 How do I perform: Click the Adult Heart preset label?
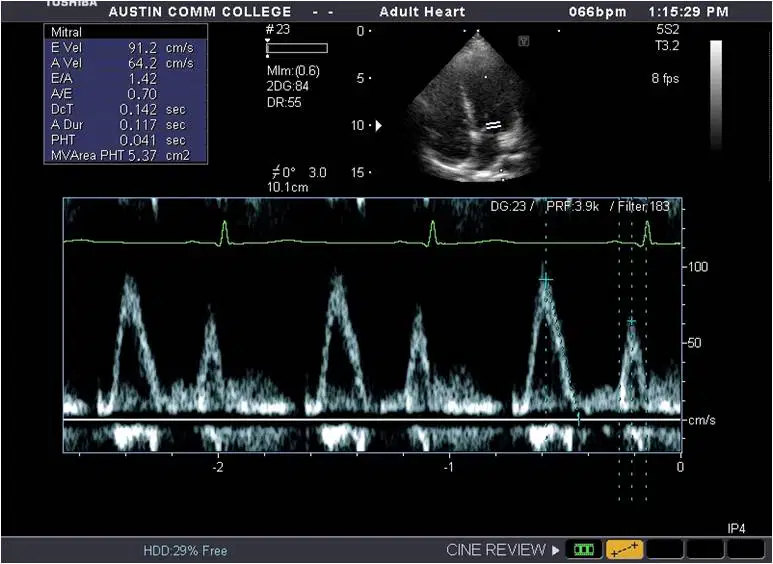point(422,11)
